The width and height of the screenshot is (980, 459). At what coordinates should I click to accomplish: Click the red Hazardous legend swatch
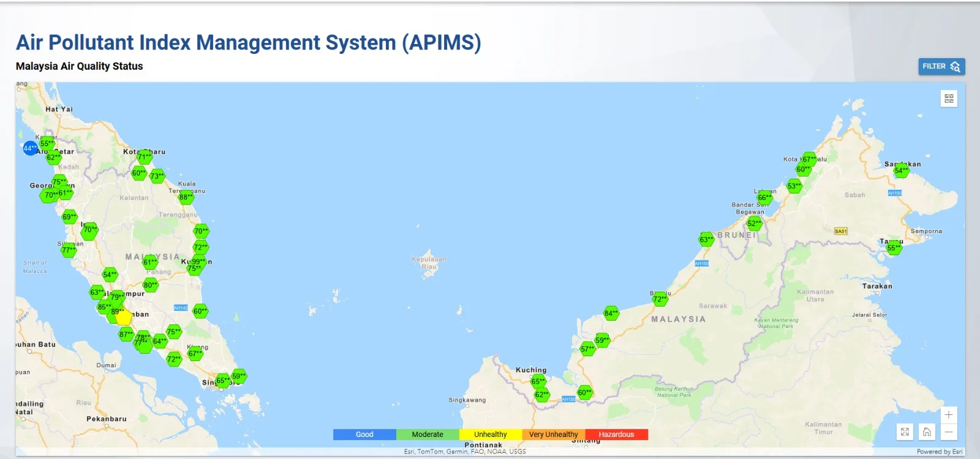[x=616, y=435]
